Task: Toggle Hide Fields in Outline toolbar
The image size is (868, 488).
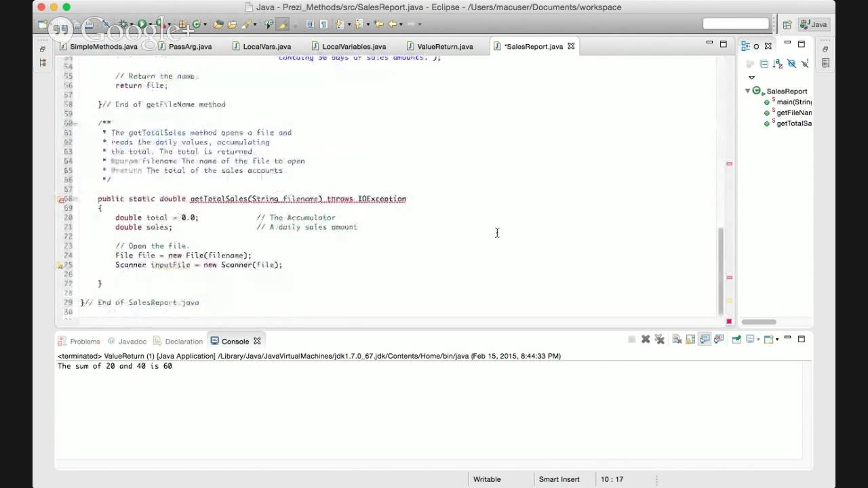Action: coord(791,64)
